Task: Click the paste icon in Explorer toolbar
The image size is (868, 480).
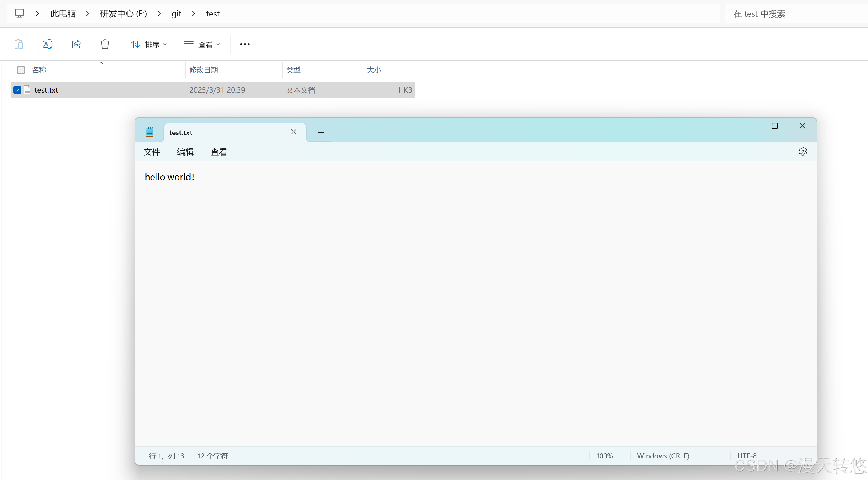Action: [x=19, y=45]
